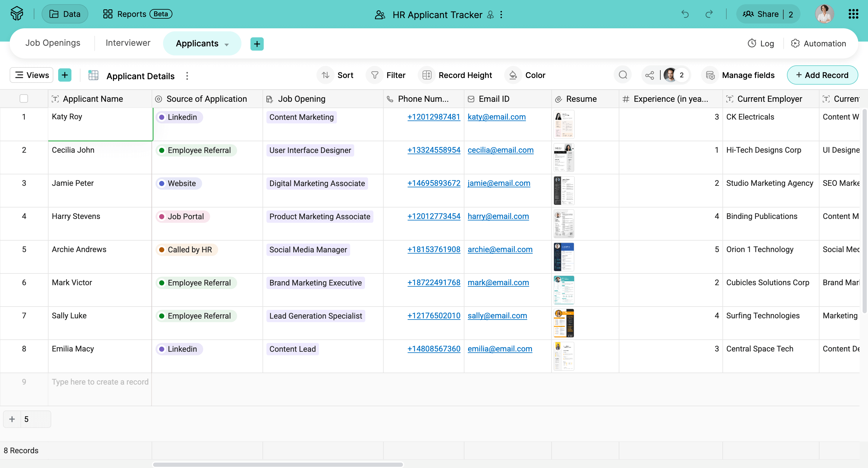The width and height of the screenshot is (868, 468).
Task: Add a new table with plus icon
Action: pyautogui.click(x=257, y=44)
